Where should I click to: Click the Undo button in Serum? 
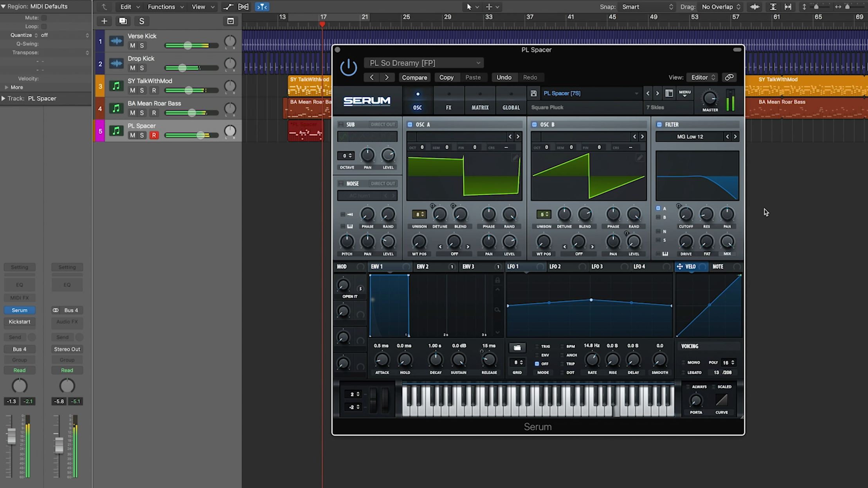click(x=504, y=77)
